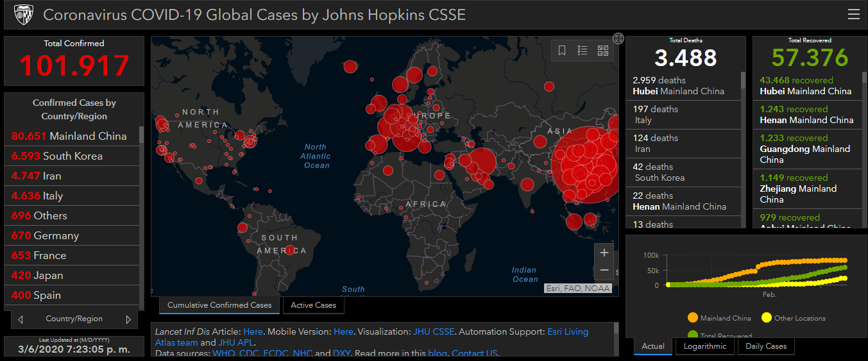Click the Esri, FAO, NOAA attribution
The width and height of the screenshot is (868, 361).
pos(578,289)
